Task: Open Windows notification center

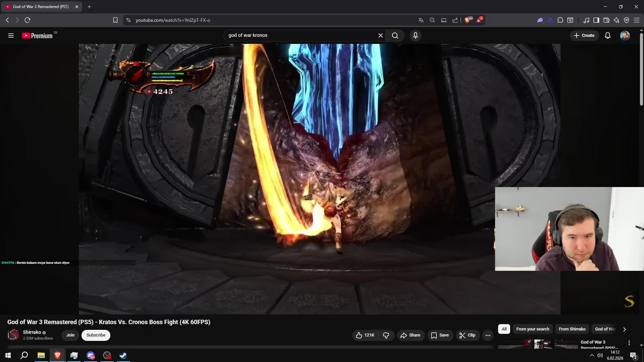Action: click(x=633, y=355)
